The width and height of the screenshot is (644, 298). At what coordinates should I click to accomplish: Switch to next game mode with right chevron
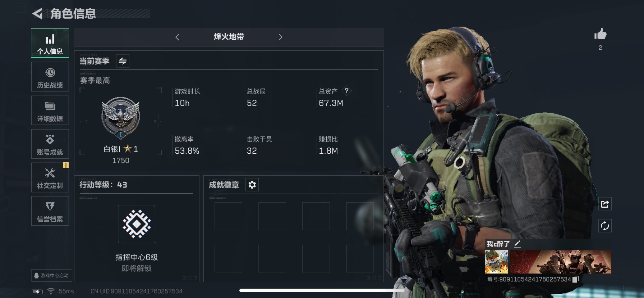281,37
